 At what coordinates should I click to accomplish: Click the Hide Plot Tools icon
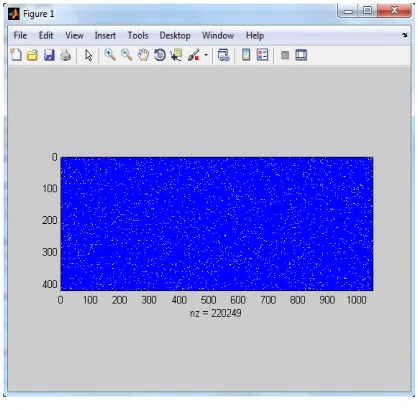coord(285,55)
